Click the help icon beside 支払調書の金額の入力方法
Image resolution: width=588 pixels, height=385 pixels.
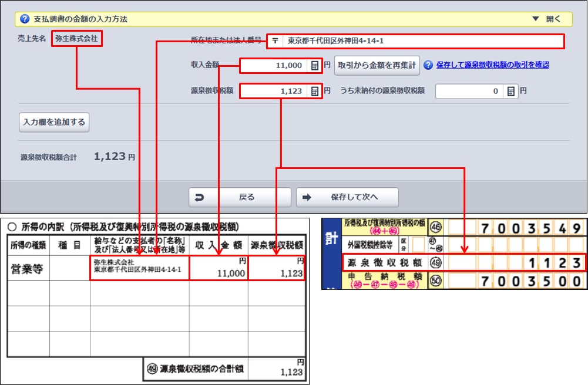25,19
